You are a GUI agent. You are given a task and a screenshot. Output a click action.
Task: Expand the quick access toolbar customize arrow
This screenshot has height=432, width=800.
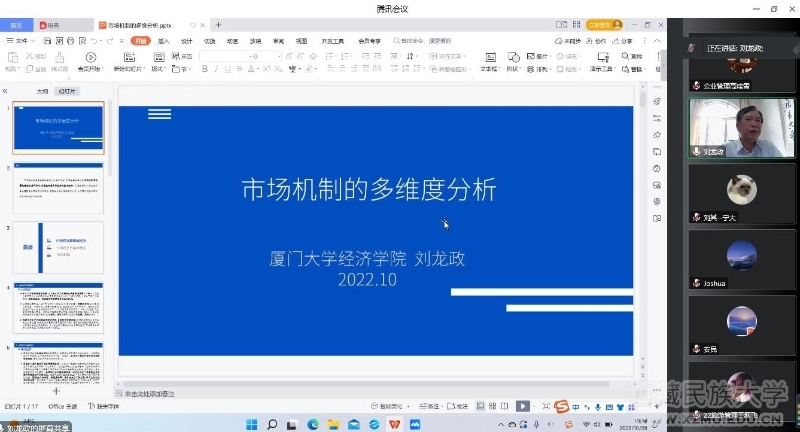click(121, 41)
